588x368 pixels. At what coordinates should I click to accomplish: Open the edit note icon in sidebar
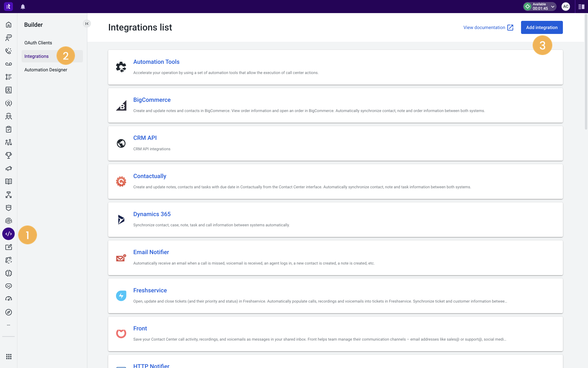pyautogui.click(x=9, y=247)
